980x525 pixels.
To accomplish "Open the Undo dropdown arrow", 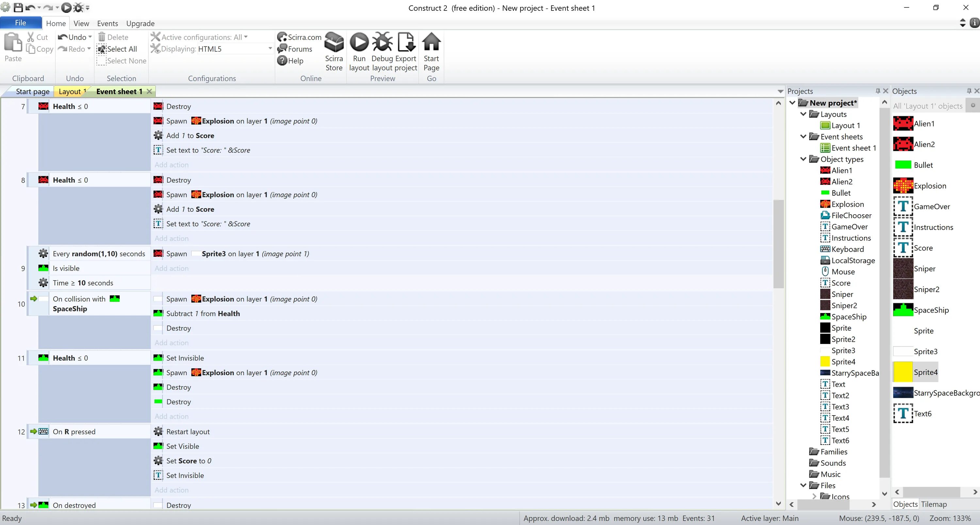I will tap(90, 37).
